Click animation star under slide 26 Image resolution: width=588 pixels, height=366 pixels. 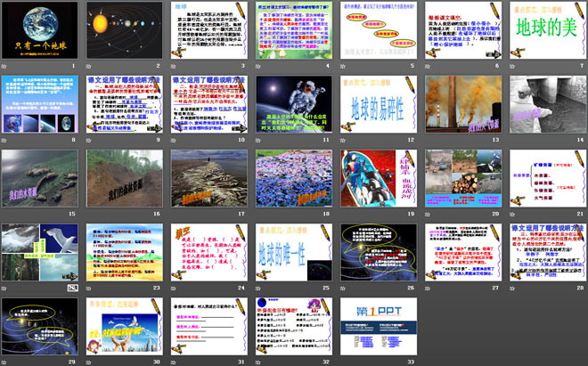click(x=343, y=289)
